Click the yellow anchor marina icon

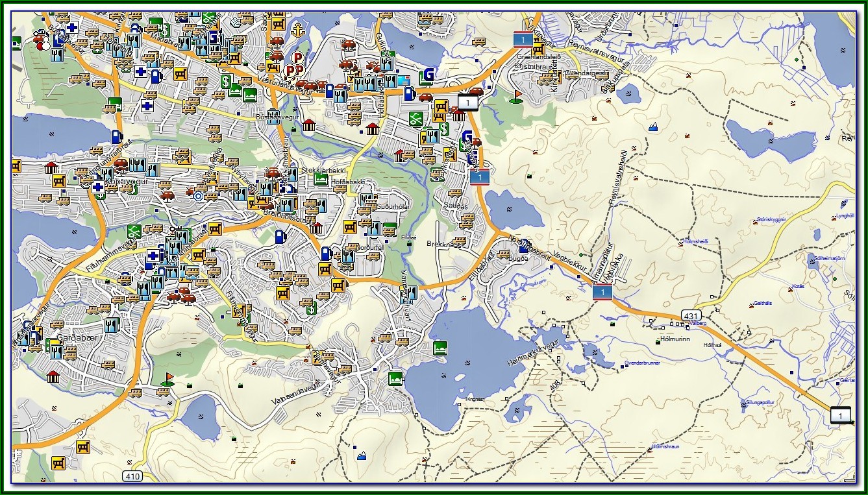tap(297, 30)
